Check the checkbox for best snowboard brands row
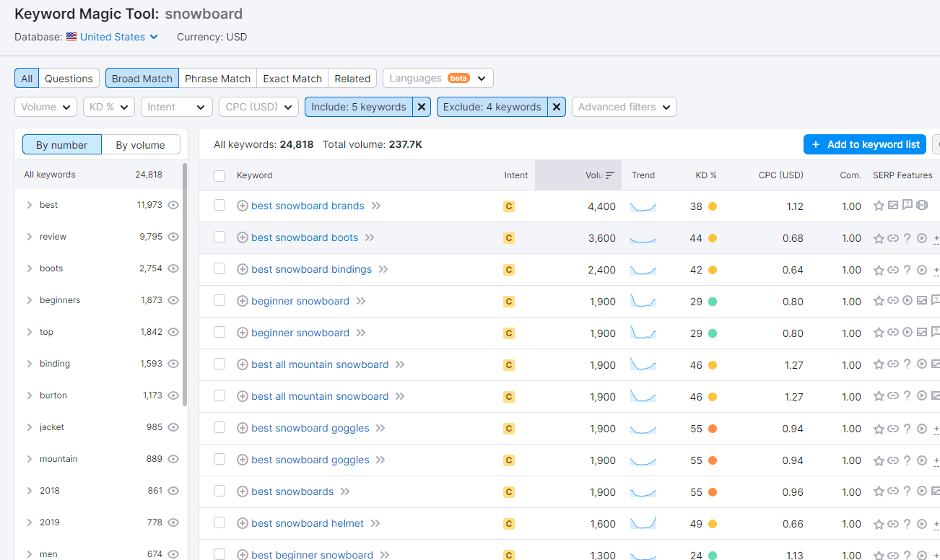The image size is (940, 560). (219, 205)
